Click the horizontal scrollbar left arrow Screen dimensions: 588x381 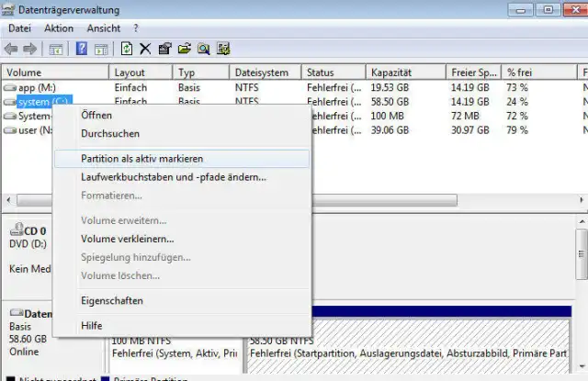tap(8, 200)
